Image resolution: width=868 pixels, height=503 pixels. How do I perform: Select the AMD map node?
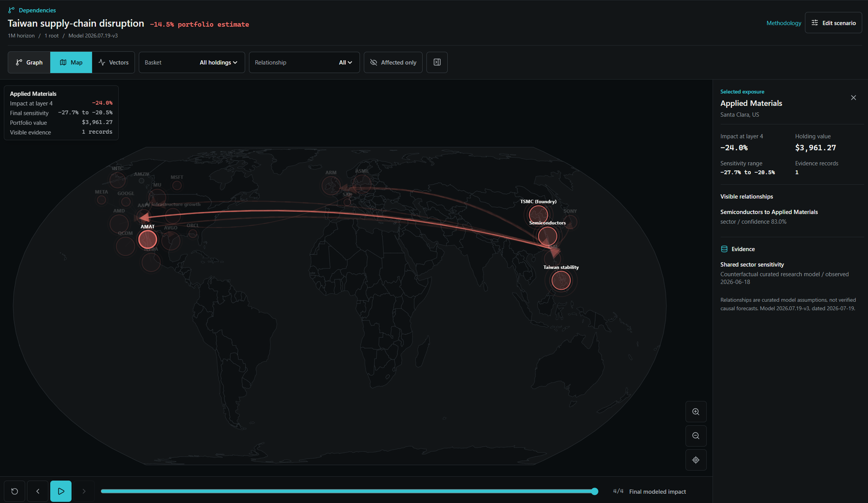[119, 223]
